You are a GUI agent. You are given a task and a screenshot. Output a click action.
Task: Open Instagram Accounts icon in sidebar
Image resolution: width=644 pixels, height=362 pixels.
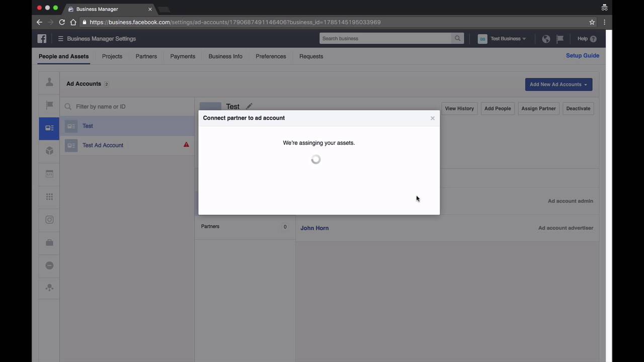tap(49, 220)
